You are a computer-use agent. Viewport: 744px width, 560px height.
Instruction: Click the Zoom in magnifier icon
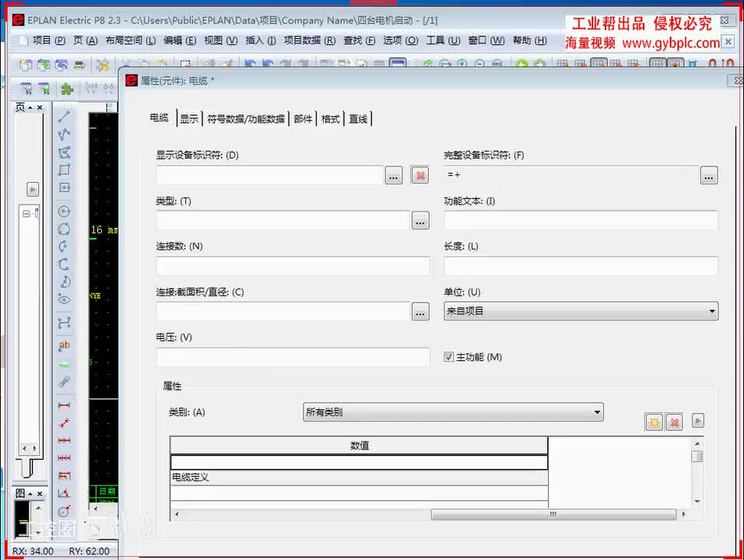(x=461, y=64)
